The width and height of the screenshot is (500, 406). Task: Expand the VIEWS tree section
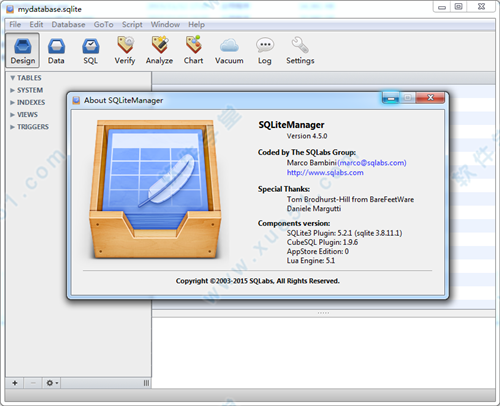pyautogui.click(x=13, y=115)
